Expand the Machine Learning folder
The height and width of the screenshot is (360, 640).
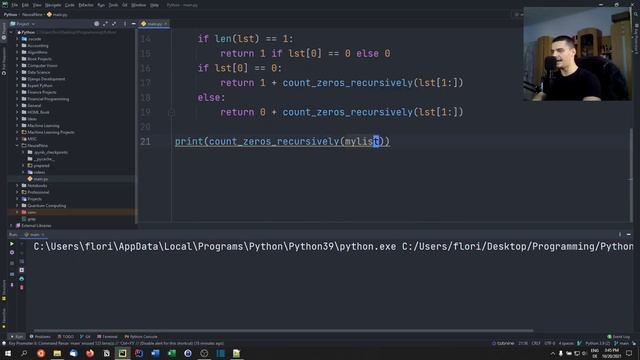[18, 126]
